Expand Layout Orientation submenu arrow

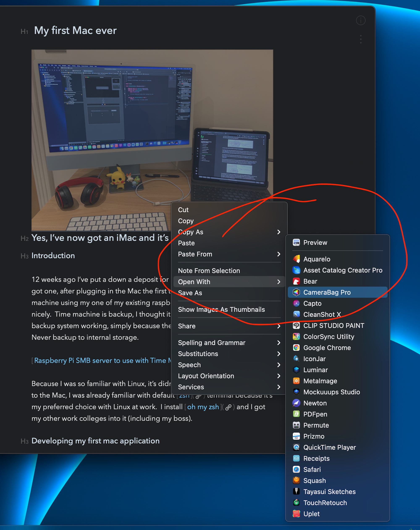click(x=279, y=376)
